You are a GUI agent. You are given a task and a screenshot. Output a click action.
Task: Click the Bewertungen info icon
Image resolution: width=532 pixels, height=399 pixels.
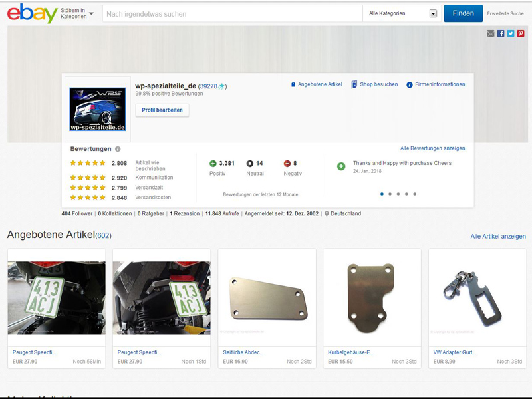pyautogui.click(x=118, y=149)
